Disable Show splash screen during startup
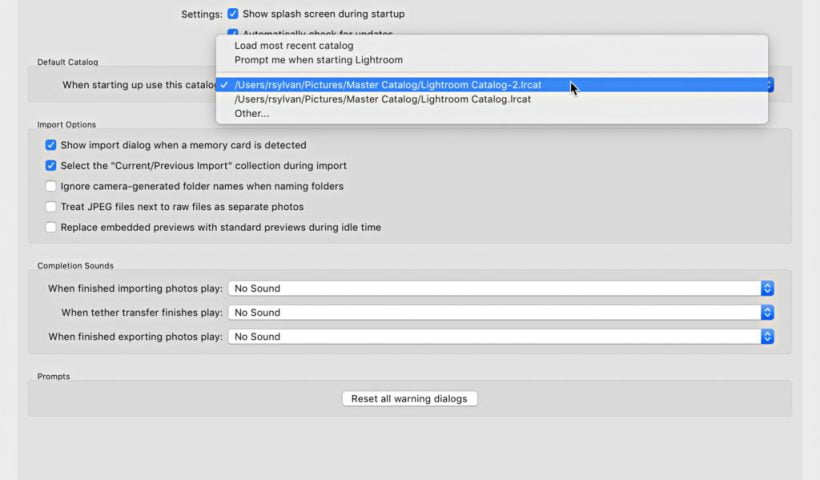This screenshot has width=820, height=480. coord(233,14)
